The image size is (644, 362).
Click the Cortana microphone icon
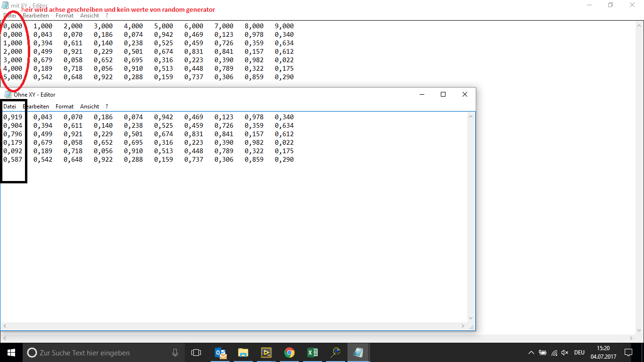[x=175, y=353]
